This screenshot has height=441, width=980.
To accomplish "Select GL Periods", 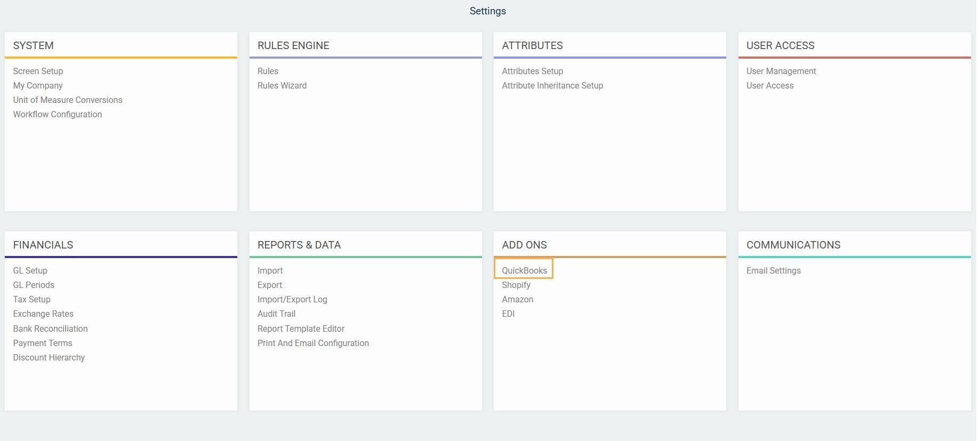I will click(x=34, y=285).
